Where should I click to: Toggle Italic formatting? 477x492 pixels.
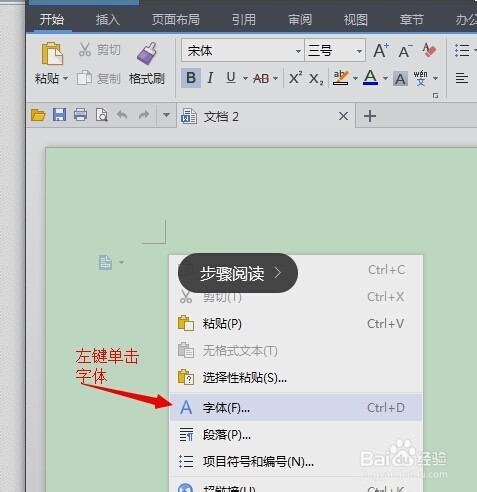210,78
